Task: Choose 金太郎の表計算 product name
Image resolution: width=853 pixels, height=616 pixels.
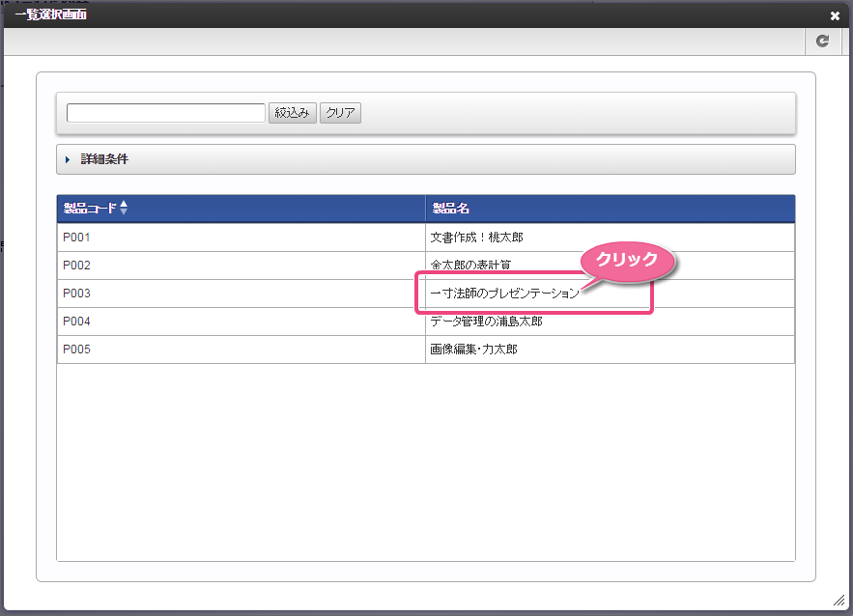Action: coord(470,266)
